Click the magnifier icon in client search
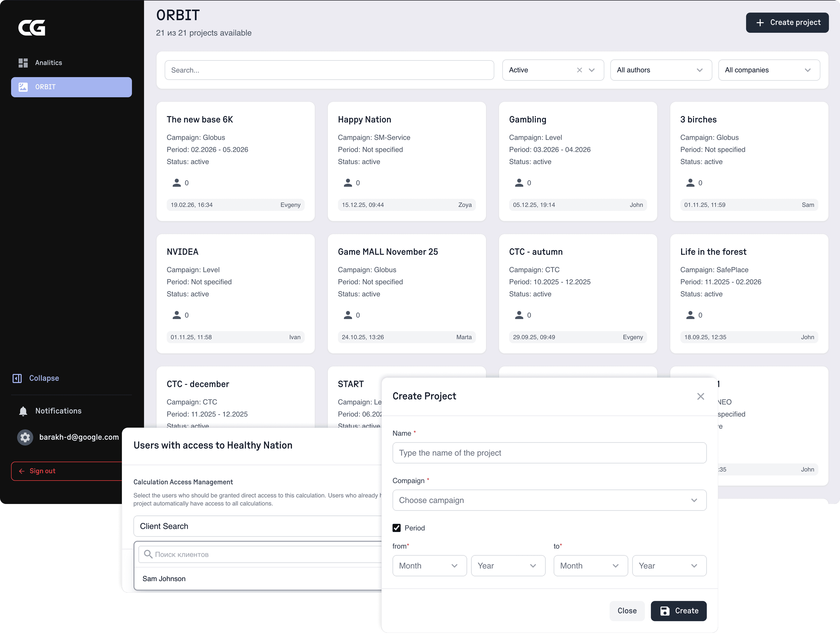Viewport: 840px width, 634px height. 148,554
